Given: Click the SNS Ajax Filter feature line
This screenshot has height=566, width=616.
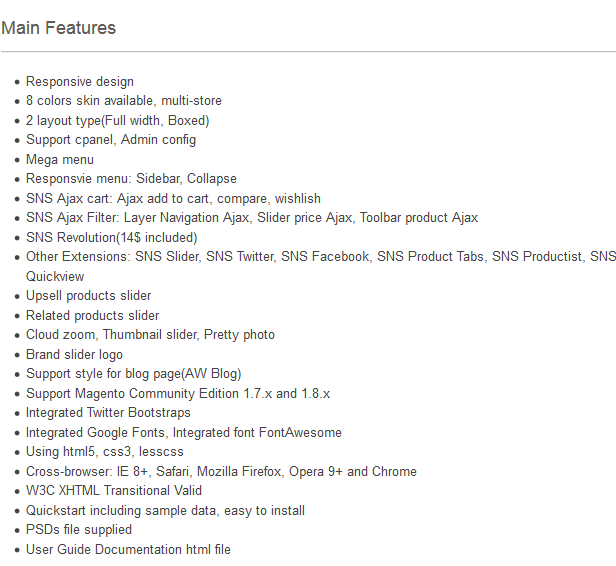Looking at the screenshot, I should pos(252,218).
